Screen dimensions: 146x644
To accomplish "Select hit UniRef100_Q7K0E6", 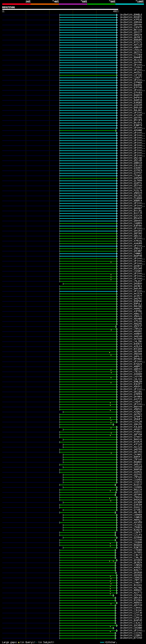I will [x=131, y=93].
